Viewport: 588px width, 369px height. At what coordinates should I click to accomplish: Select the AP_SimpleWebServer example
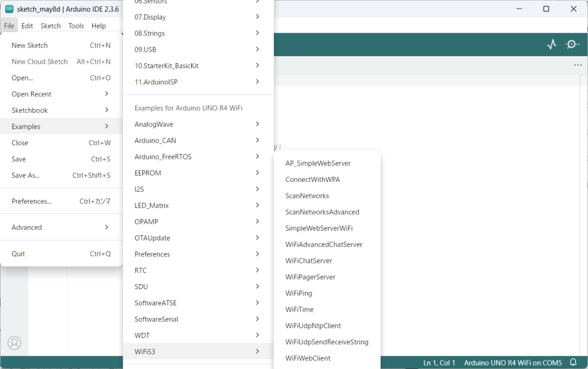tap(318, 164)
